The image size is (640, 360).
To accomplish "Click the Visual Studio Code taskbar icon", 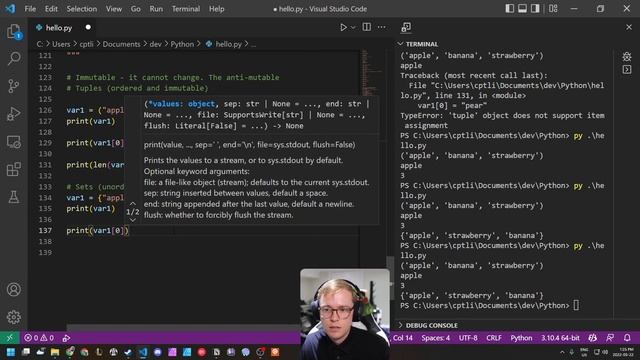I will [x=143, y=352].
